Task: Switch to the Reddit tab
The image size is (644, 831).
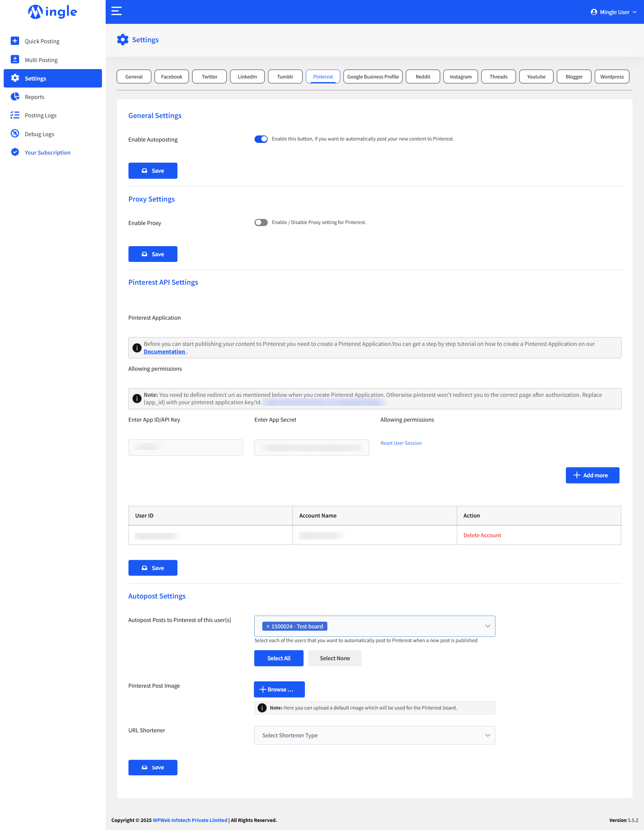Action: (x=423, y=76)
